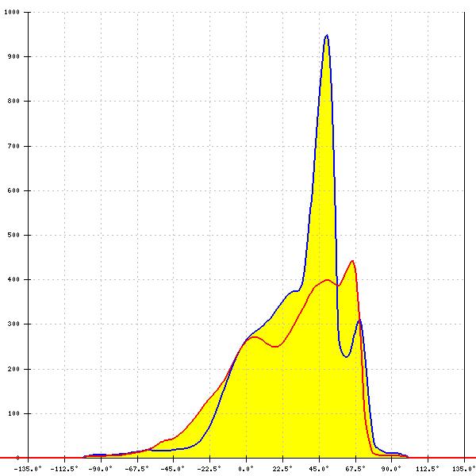The width and height of the screenshot is (476, 476).
Task: Click the 100 y-axis label
Action: pos(13,413)
